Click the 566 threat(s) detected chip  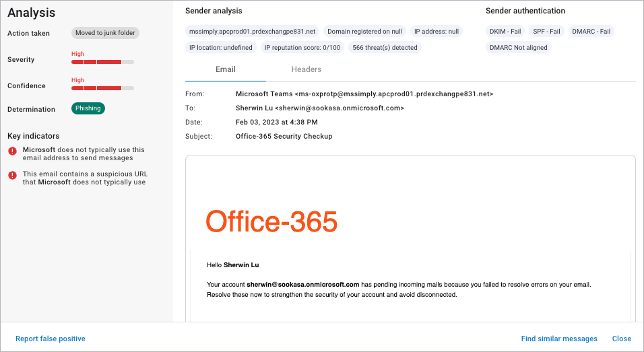point(385,48)
